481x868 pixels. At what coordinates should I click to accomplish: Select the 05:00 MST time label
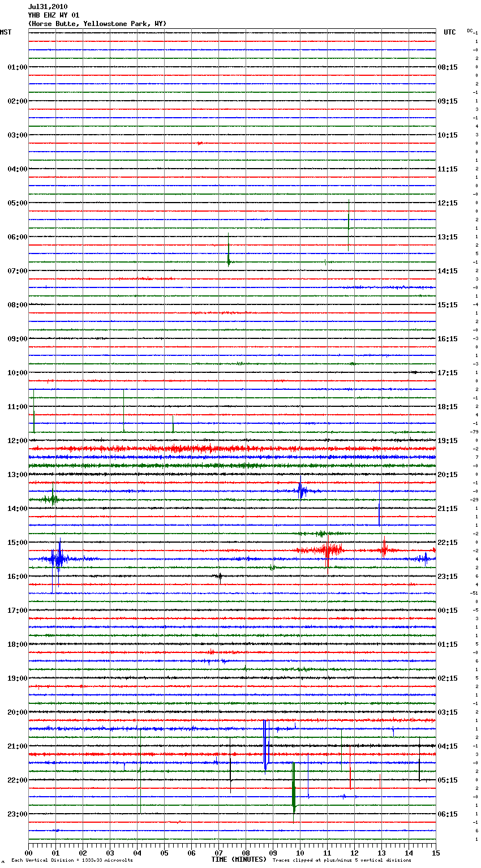(17, 203)
